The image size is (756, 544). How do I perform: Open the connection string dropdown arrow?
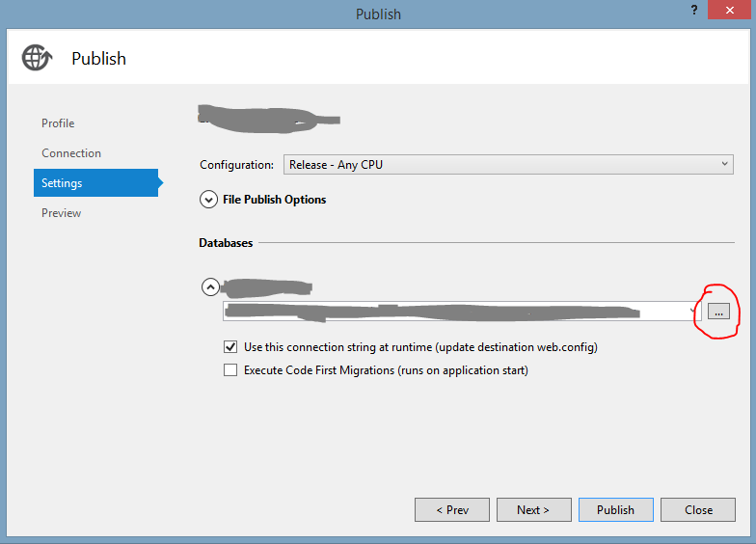click(x=693, y=311)
